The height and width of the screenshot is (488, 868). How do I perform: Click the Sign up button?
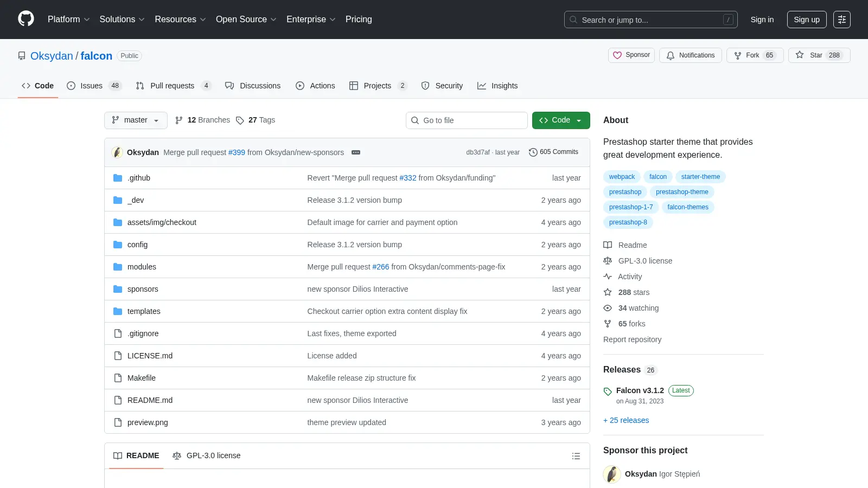(807, 20)
